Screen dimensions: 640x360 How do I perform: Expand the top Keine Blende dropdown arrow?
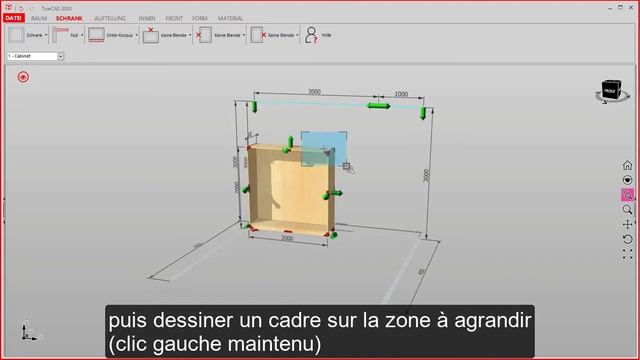pos(190,35)
